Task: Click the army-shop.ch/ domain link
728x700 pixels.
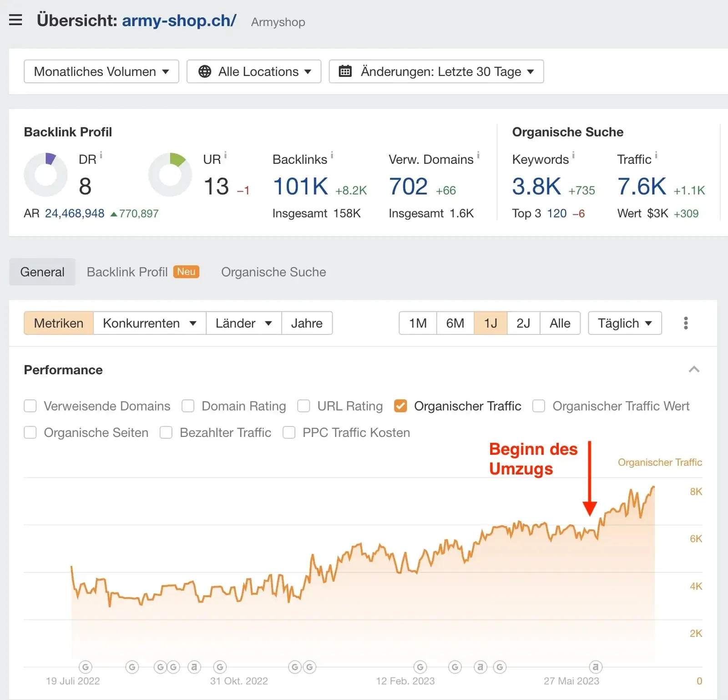Action: point(179,20)
